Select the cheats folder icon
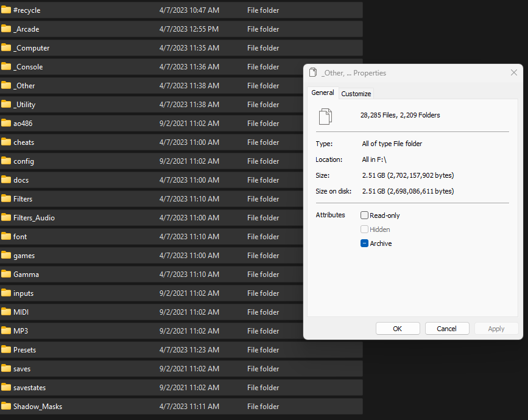The image size is (528, 420). (x=5, y=142)
